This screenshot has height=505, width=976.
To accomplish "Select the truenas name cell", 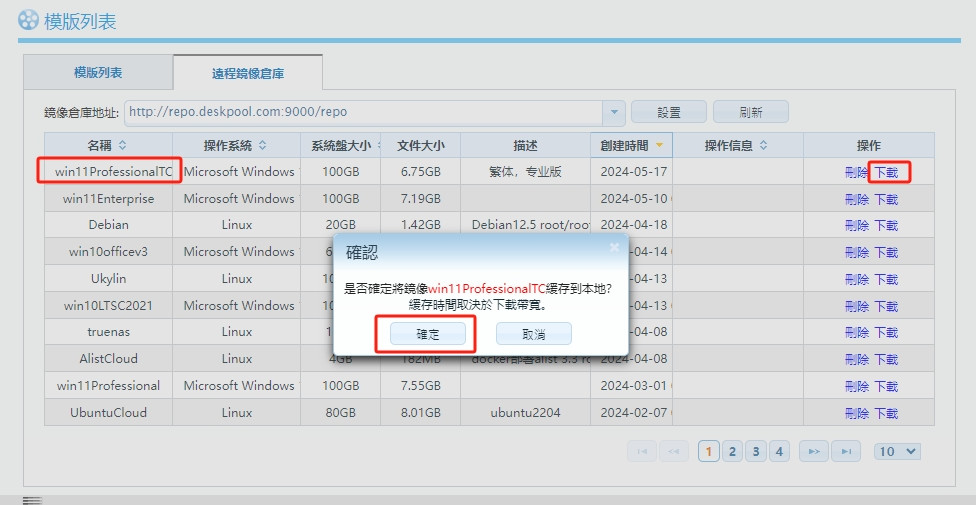I will pyautogui.click(x=108, y=332).
